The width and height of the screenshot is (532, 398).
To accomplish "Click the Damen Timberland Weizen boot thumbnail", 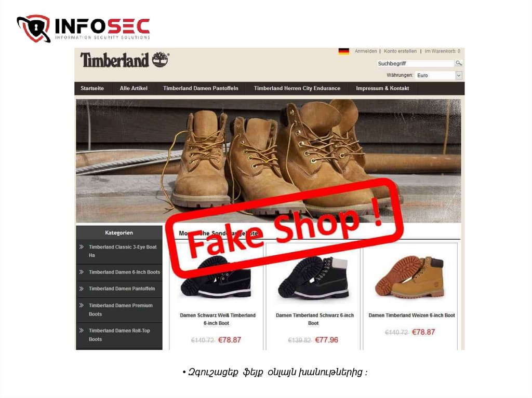I will click(x=410, y=277).
